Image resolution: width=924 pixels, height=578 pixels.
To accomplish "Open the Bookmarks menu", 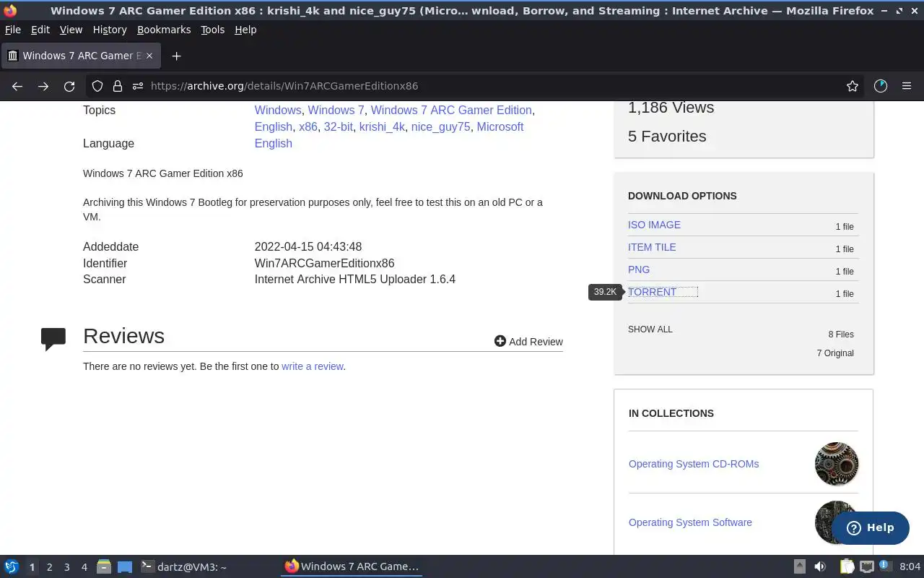I will click(x=164, y=30).
